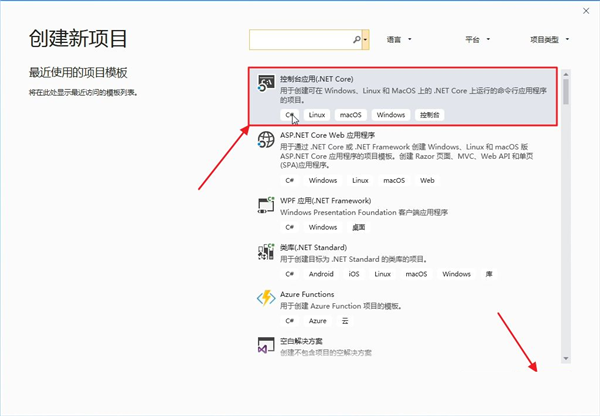Click the 桌面 tag under WPF App
600x416 pixels.
pyautogui.click(x=359, y=227)
